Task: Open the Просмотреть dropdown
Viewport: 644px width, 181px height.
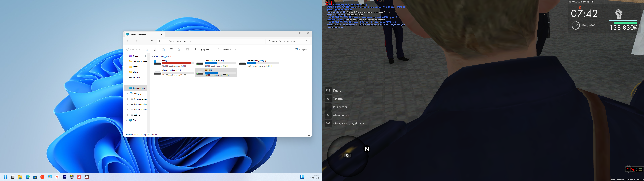Action: point(227,49)
